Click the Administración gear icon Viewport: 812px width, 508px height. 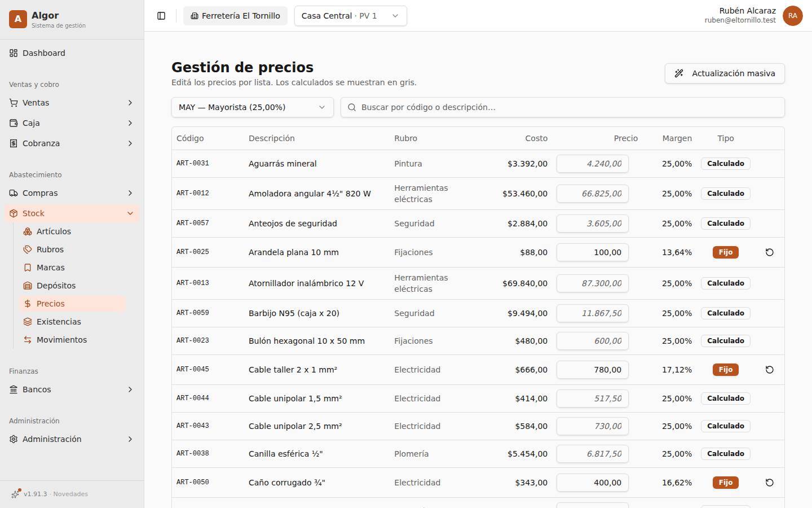(x=14, y=439)
